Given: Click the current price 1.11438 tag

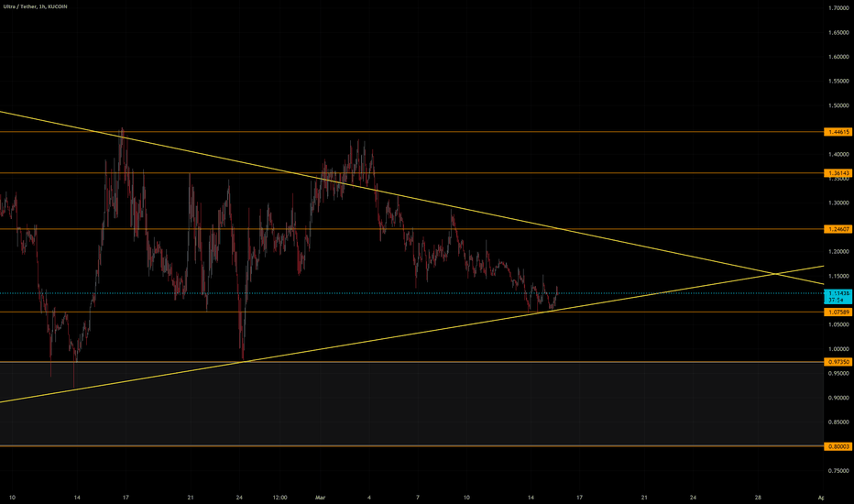Looking at the screenshot, I should pos(838,296).
